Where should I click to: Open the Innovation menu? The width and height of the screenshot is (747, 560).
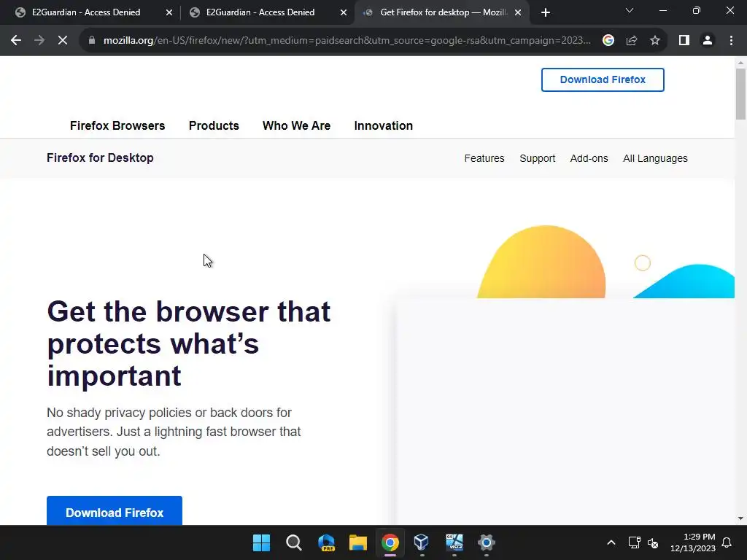[x=384, y=125]
